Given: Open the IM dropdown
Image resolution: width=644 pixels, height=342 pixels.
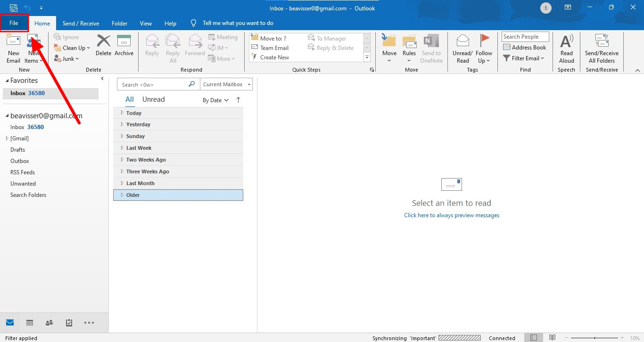Looking at the screenshot, I should (218, 48).
